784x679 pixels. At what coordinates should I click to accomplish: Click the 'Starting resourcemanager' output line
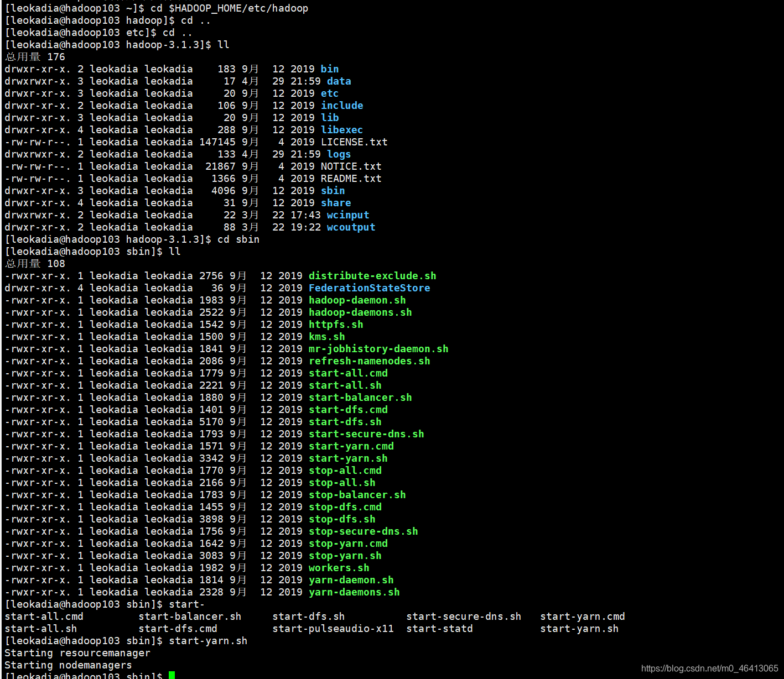77,653
